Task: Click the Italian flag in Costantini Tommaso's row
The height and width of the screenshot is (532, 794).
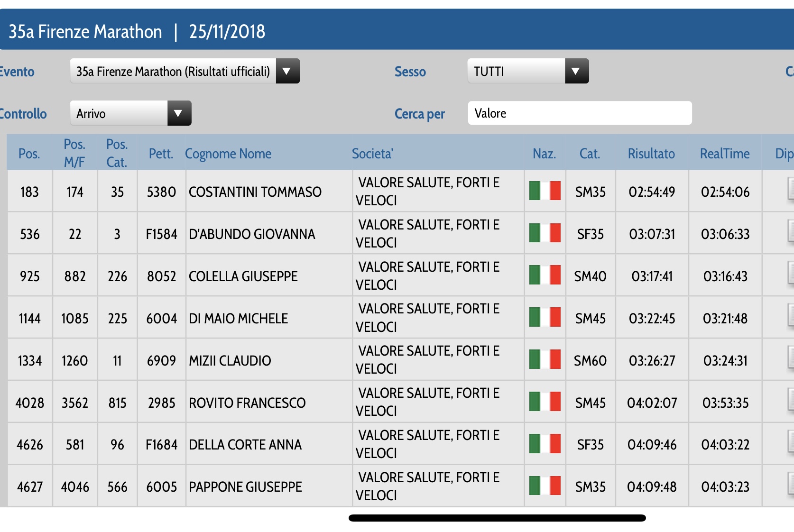Action: [x=545, y=191]
